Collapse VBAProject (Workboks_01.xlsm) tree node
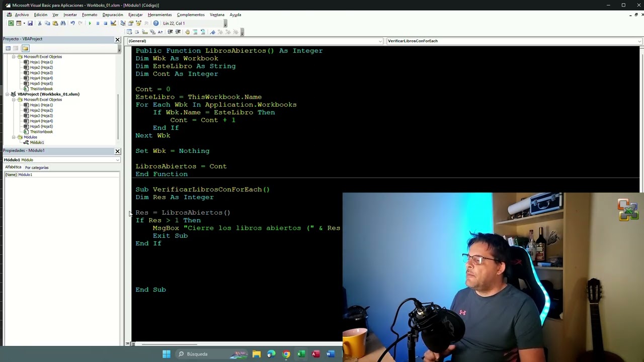Viewport: 644px width, 362px height. (7, 94)
